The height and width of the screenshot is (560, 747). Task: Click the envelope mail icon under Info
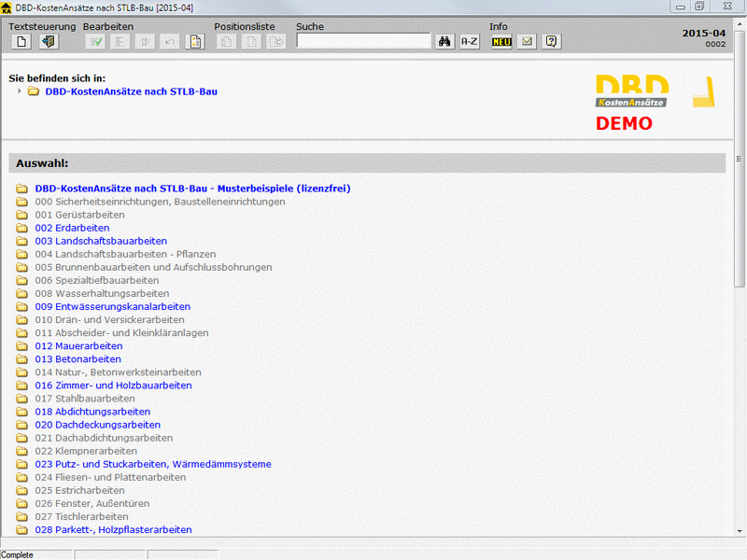point(527,42)
